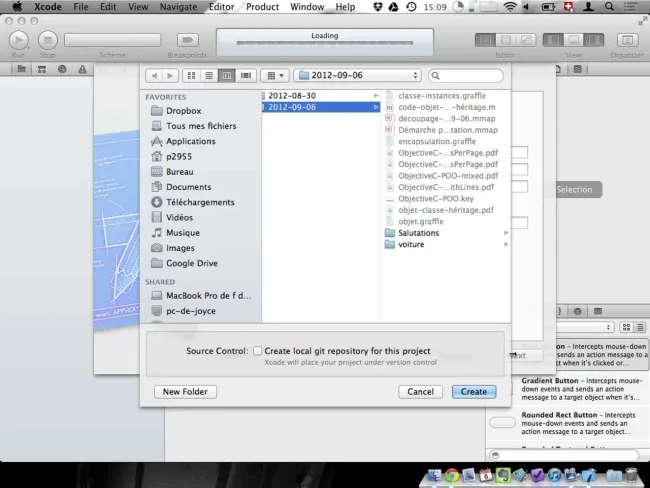This screenshot has width=650, height=488.
Task: Go forward in the file dialog
Action: click(170, 75)
